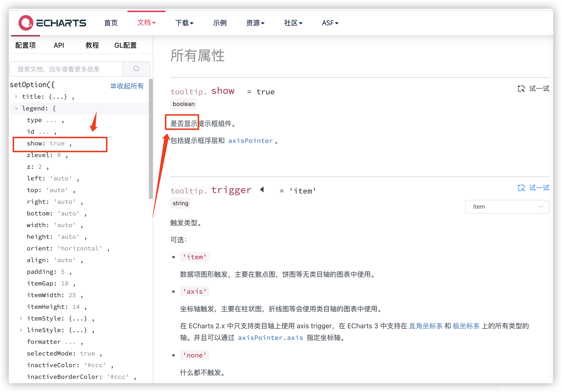Select the align: 'auto' option
Screen dimensions: 562x392
55,260
